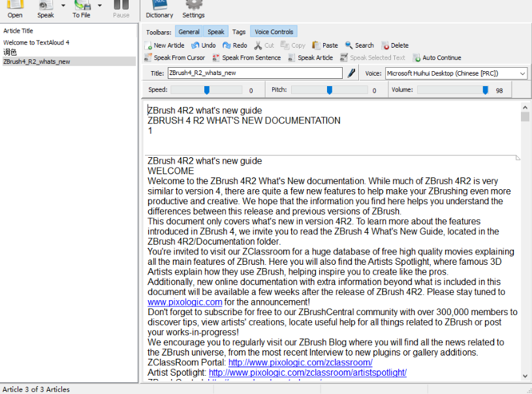
Task: Expand the Speak button dropdown arrow
Action: (x=63, y=5)
